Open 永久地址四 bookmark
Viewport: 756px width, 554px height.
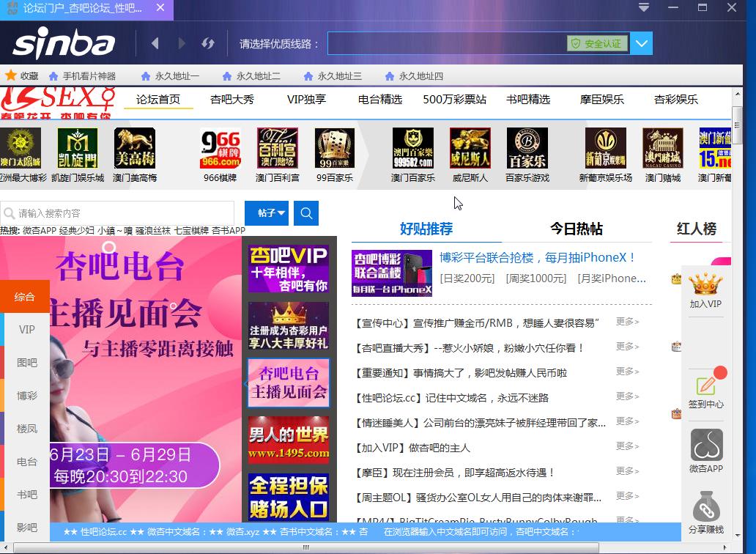414,76
